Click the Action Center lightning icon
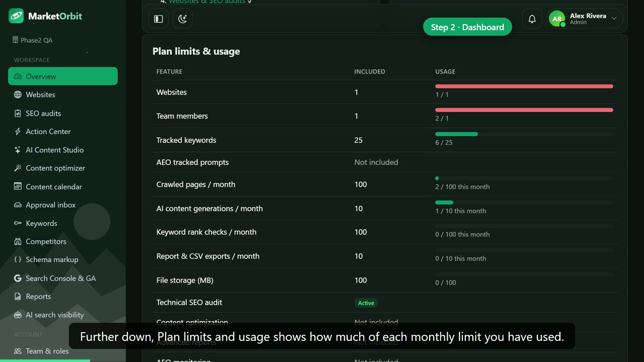 (18, 131)
